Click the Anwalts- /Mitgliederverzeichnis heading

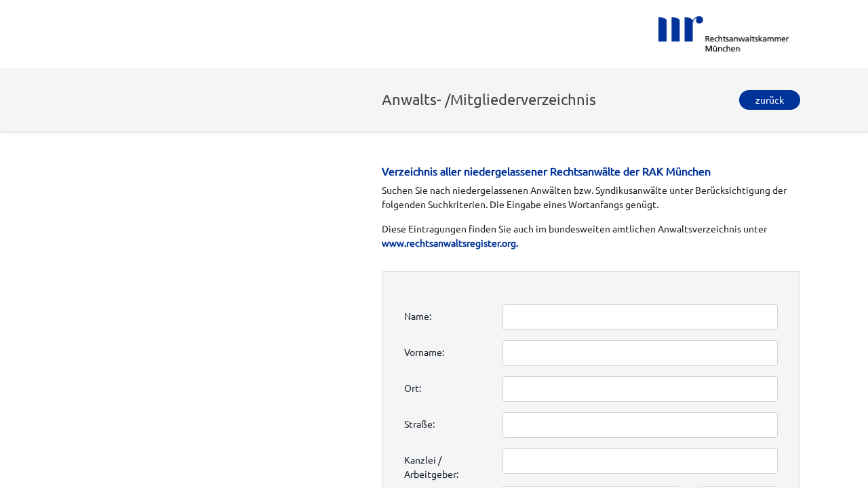point(489,100)
